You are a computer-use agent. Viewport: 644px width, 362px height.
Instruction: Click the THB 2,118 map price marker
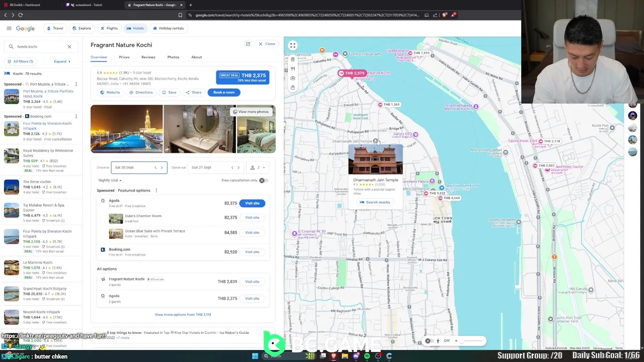coord(549,141)
